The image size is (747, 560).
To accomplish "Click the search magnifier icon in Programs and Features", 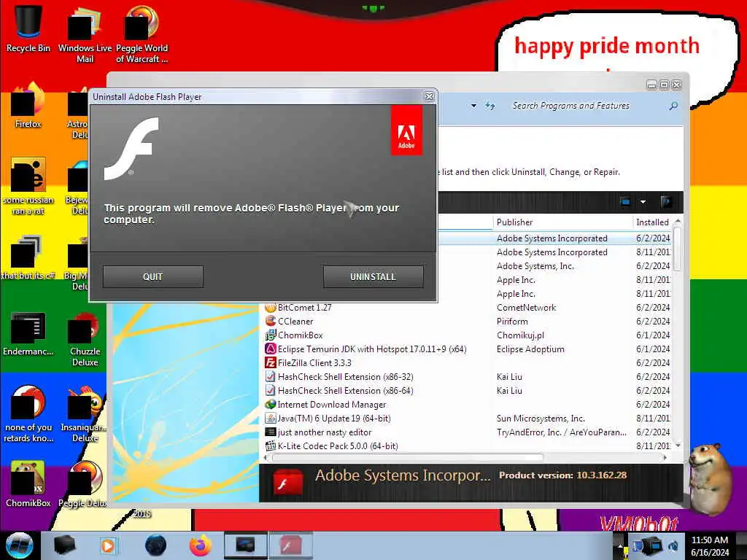I will pyautogui.click(x=673, y=106).
